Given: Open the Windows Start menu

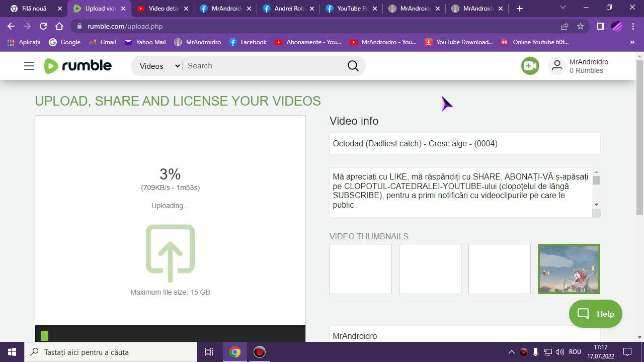Looking at the screenshot, I should (12, 352).
